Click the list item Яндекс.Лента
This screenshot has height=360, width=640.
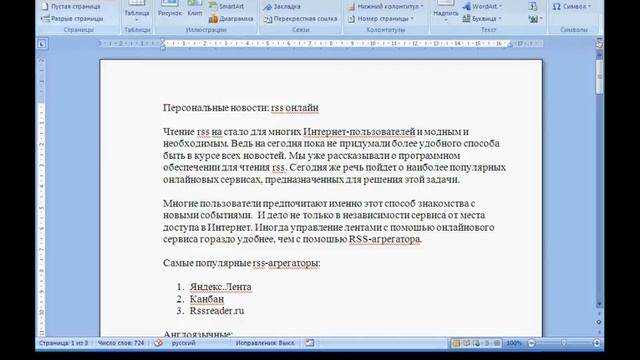point(220,287)
